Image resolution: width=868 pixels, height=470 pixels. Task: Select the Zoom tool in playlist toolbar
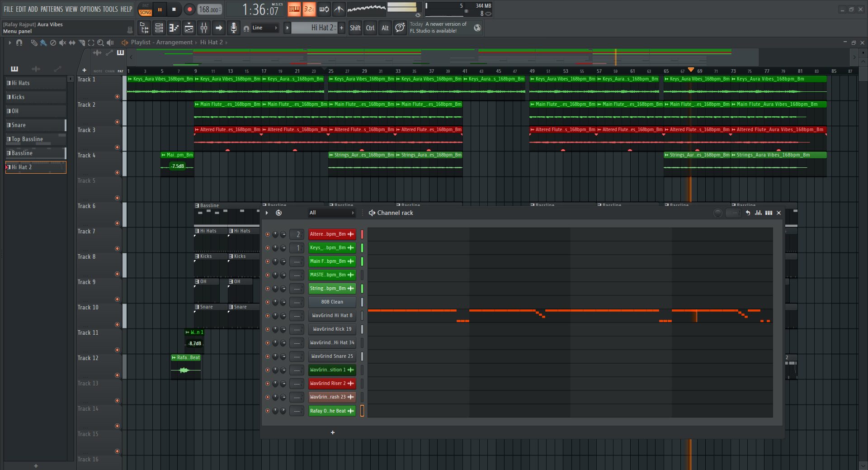pyautogui.click(x=100, y=43)
